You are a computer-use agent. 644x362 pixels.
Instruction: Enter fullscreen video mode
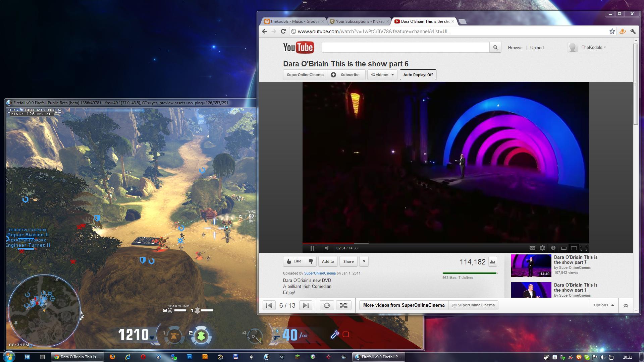pos(584,248)
